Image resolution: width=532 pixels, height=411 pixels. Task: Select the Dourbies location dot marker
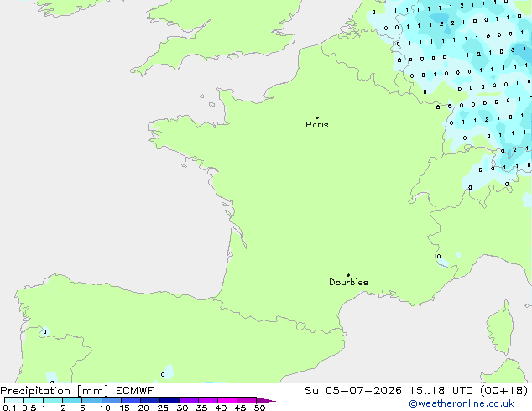point(348,275)
